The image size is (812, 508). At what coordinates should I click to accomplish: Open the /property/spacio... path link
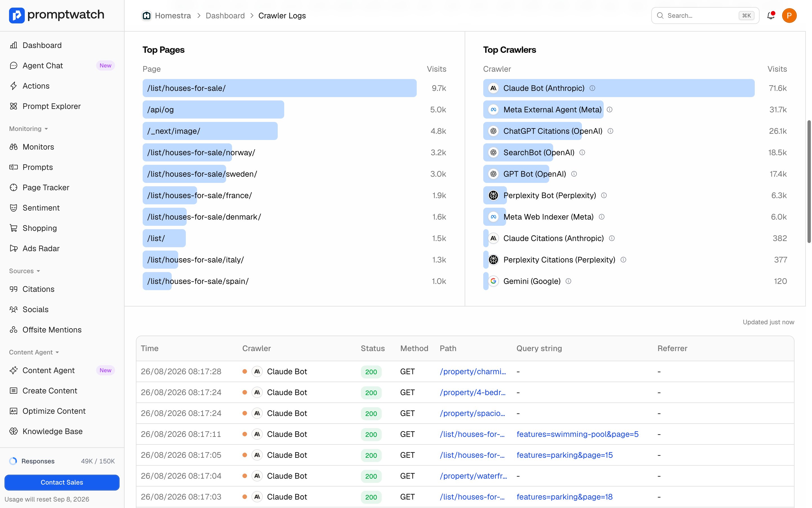(x=473, y=413)
